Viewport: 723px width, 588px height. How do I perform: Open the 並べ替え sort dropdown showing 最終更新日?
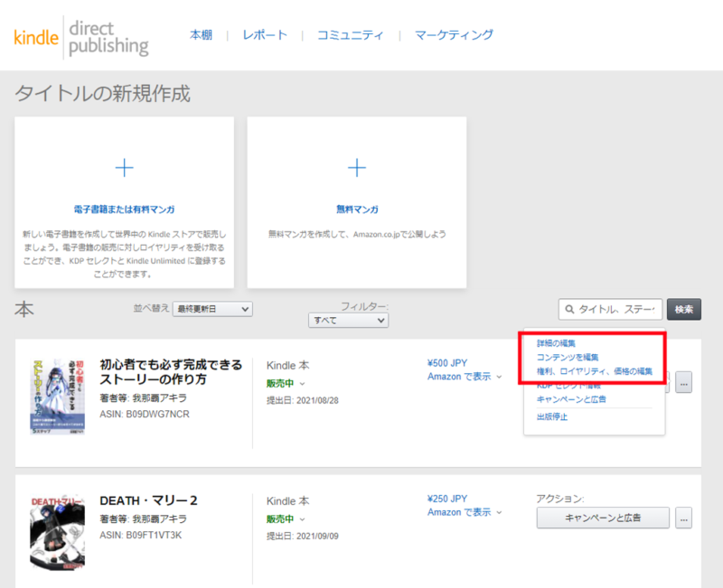click(212, 309)
